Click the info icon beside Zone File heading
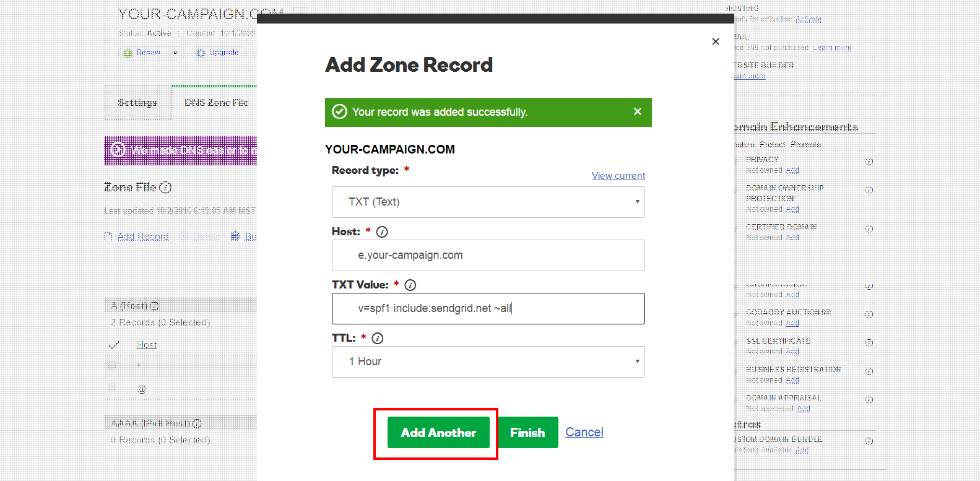The image size is (980, 481). 165,187
